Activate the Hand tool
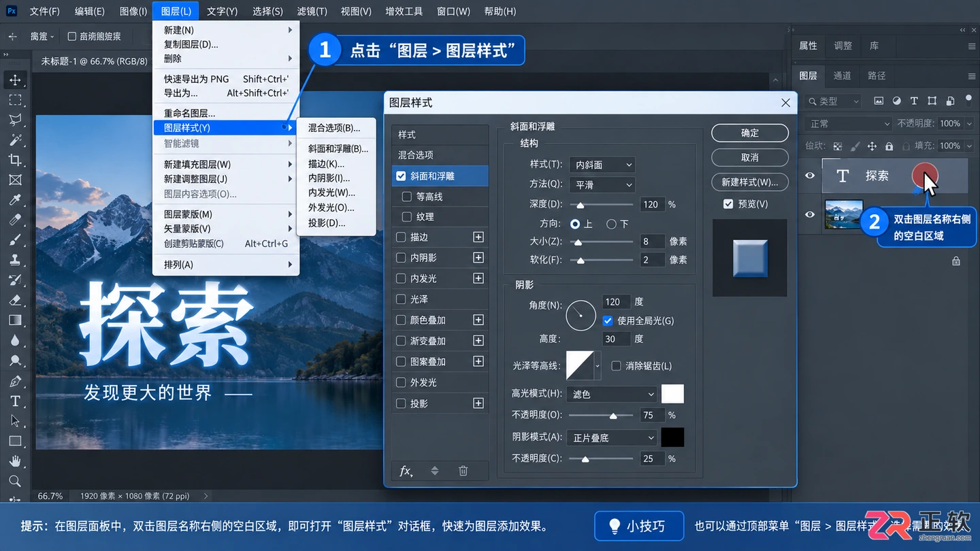This screenshot has height=551, width=980. 15,461
